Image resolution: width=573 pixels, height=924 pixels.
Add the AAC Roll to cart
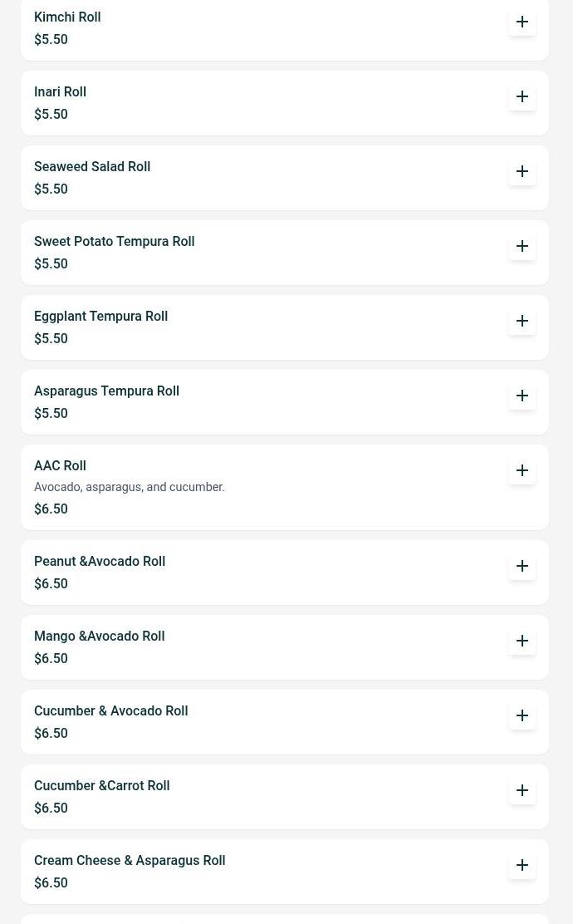coord(522,470)
